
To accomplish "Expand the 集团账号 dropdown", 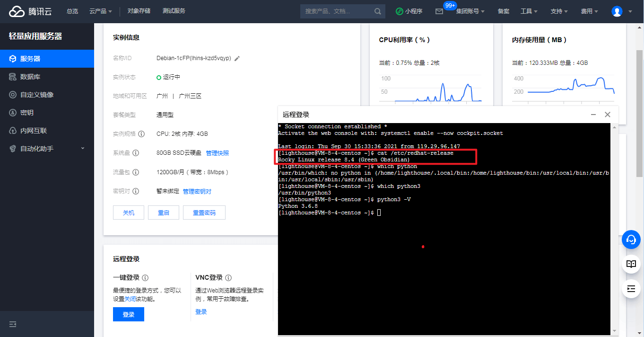I will [470, 11].
